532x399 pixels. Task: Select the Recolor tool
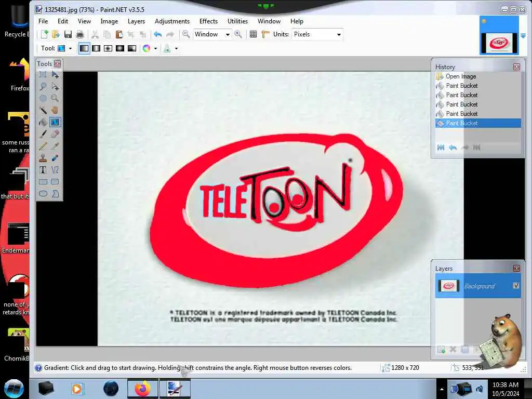pos(55,158)
